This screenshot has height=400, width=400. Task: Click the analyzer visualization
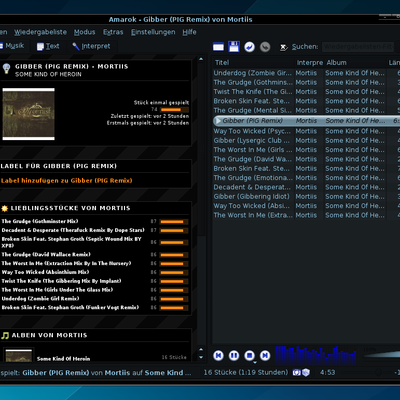(x=316, y=354)
